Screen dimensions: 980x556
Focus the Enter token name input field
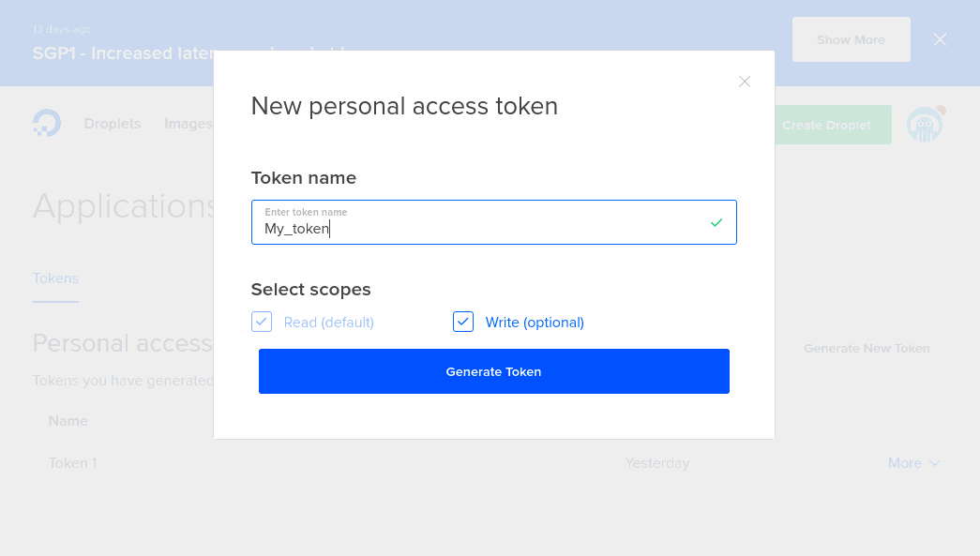(493, 222)
